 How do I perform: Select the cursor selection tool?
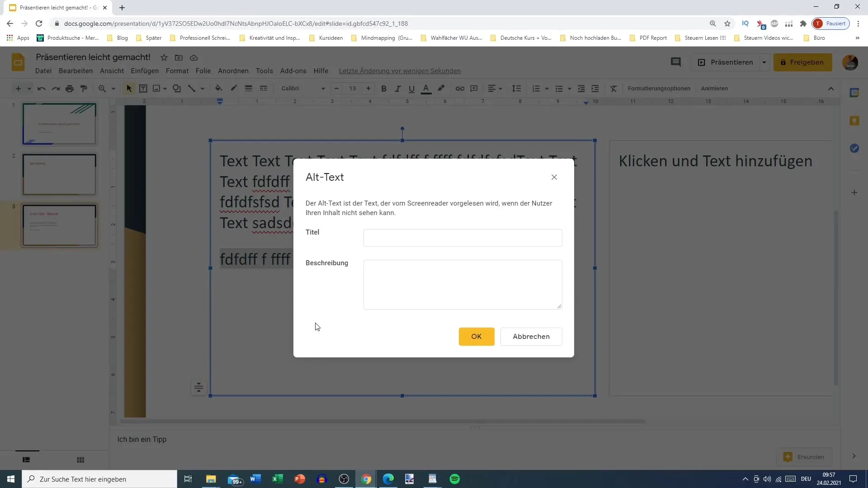pyautogui.click(x=129, y=89)
